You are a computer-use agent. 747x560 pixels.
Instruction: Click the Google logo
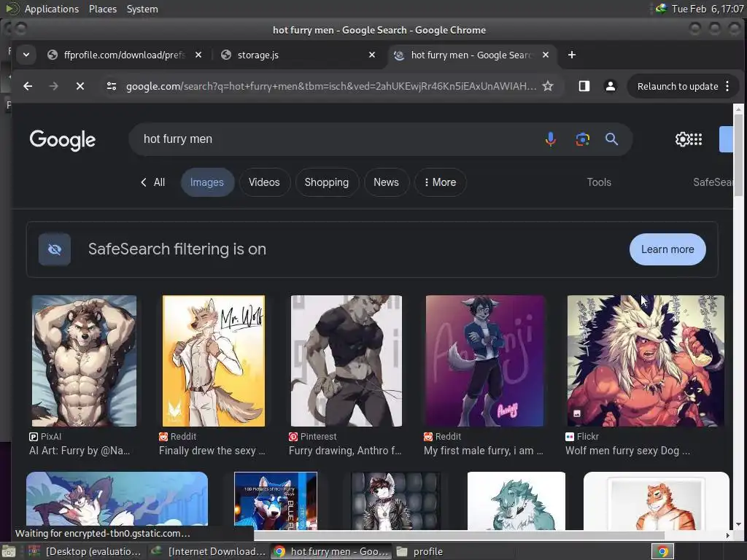pyautogui.click(x=63, y=140)
